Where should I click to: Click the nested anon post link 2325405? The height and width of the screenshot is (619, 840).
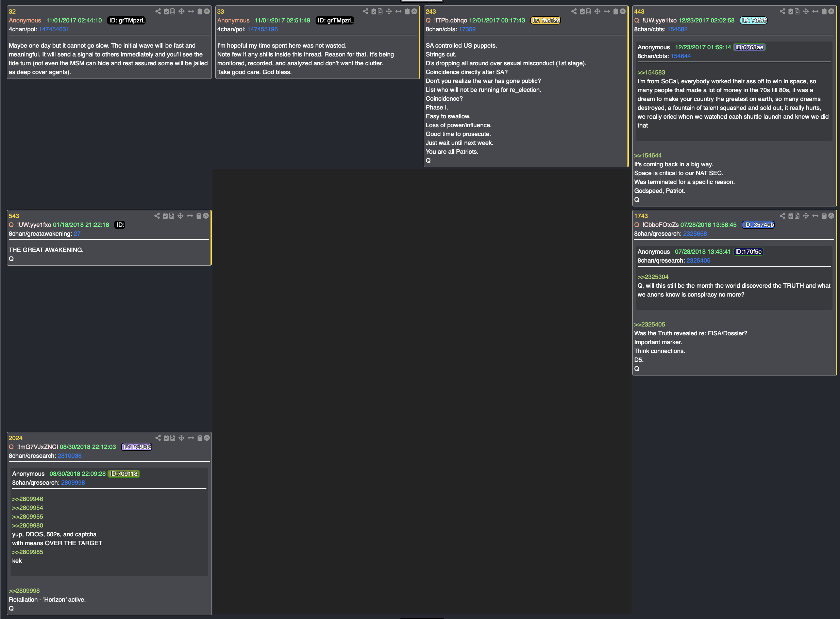[699, 261]
